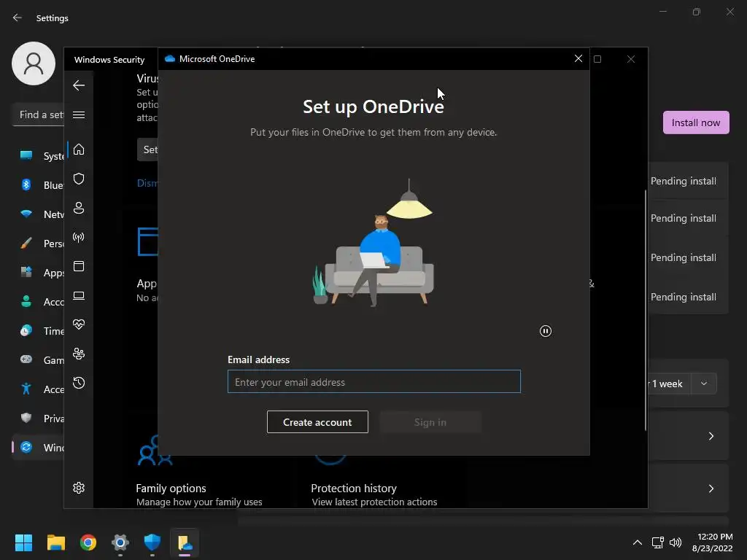Screen dimensions: 747x560
Task: Select Gaming in Settings sidebar
Action: pyautogui.click(x=39, y=360)
